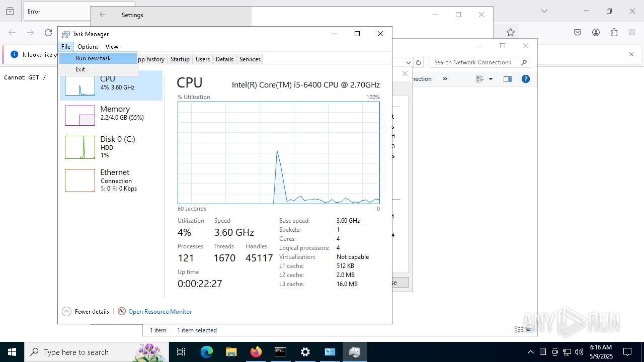The height and width of the screenshot is (362, 644).
Task: Open the Windows Start menu
Action: (x=12, y=352)
